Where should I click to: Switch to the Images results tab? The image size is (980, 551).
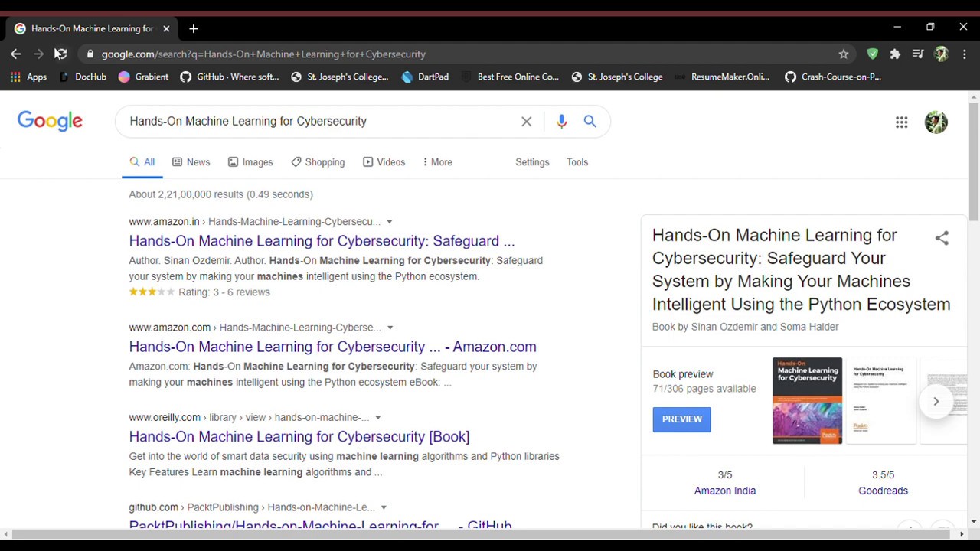point(250,162)
